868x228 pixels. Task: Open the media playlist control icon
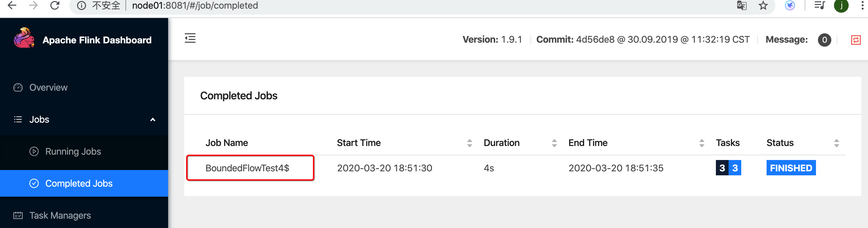coord(820,5)
